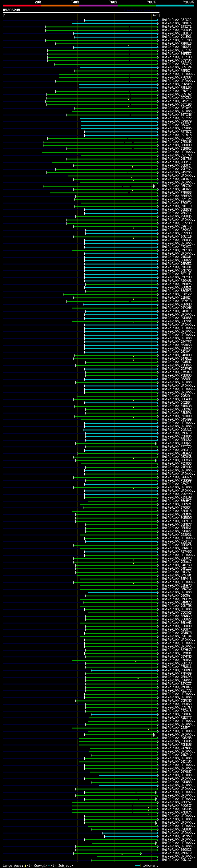Select hit label UniRef100_P49216
This screenshot has width=197, height=868.
click(x=177, y=101)
